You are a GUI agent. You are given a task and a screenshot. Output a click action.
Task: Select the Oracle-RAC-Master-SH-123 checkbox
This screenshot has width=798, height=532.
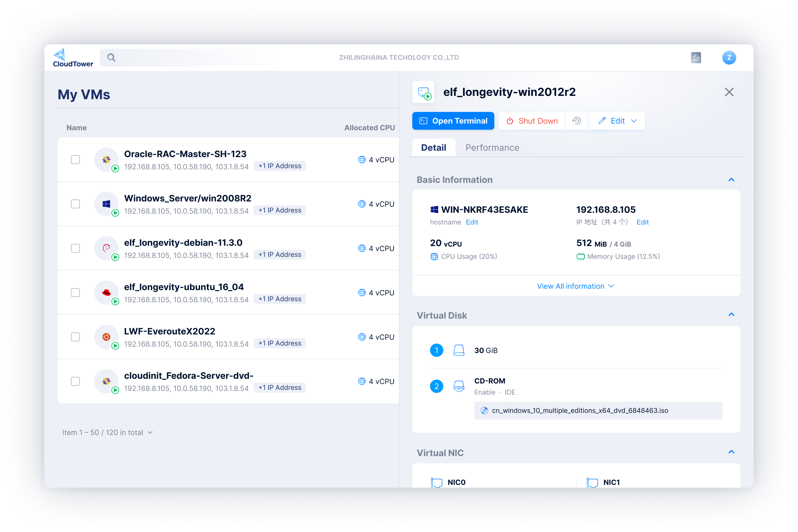tap(75, 160)
